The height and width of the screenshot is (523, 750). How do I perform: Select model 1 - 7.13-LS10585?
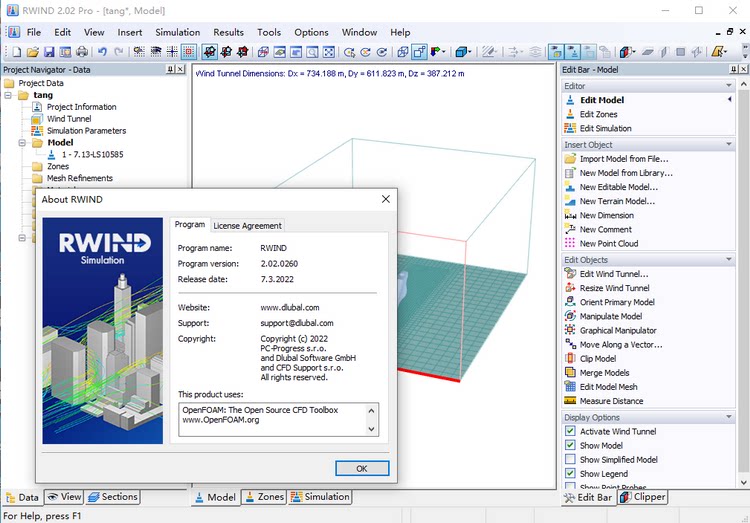click(92, 155)
